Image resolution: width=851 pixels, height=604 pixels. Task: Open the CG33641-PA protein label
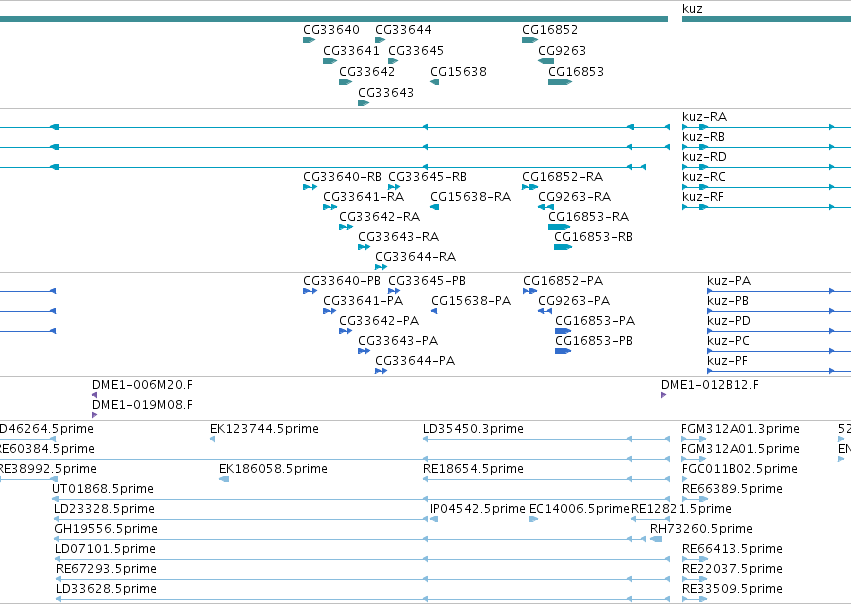(363, 301)
